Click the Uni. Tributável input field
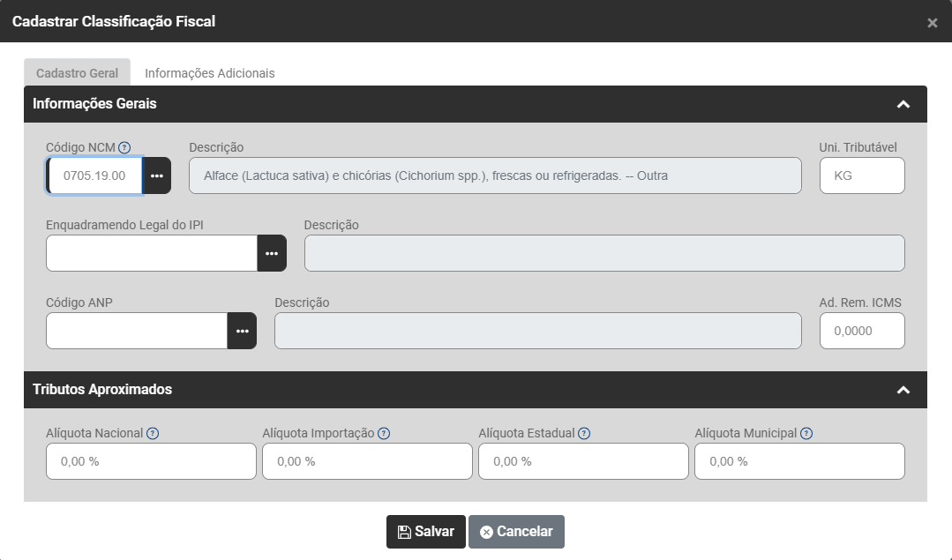952x560 pixels. click(862, 175)
